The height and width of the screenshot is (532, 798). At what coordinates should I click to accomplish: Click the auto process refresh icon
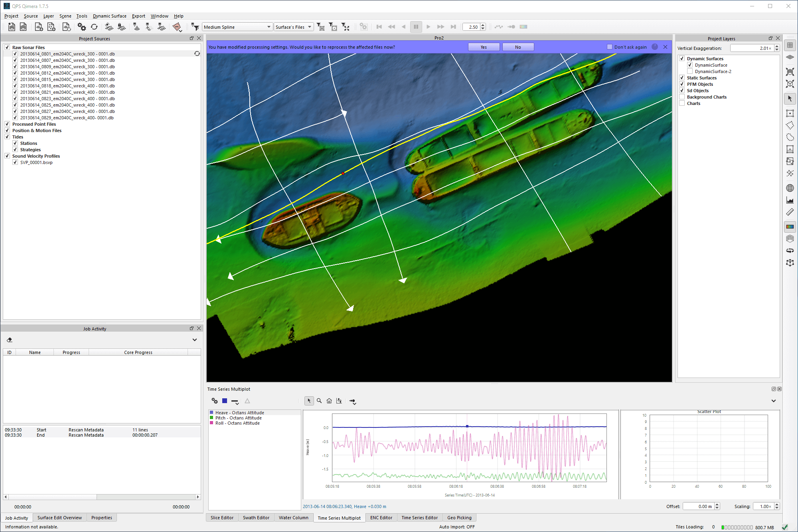pyautogui.click(x=94, y=27)
